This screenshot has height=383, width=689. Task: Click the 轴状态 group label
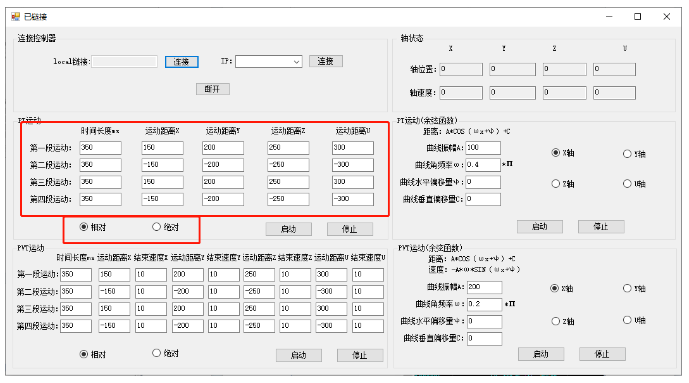pyautogui.click(x=412, y=38)
